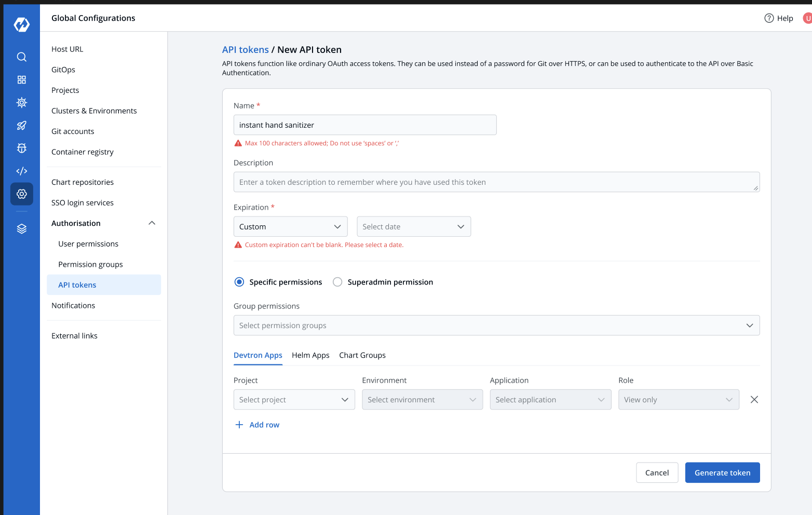The image size is (812, 515).
Task: Click the Help icon in header
Action: coord(769,18)
